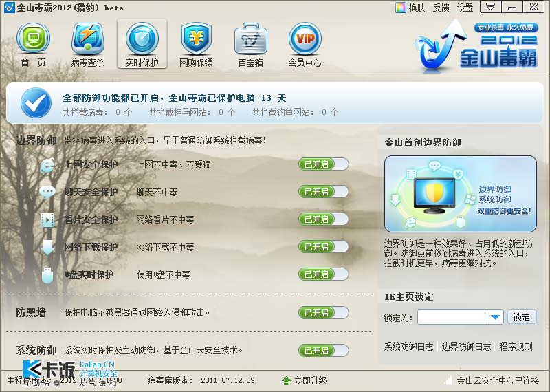Open 系统防御日志 link

408,347
